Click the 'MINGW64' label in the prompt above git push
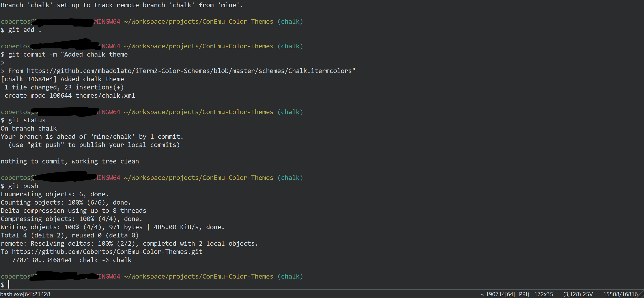This screenshot has width=644, height=298. [107, 178]
